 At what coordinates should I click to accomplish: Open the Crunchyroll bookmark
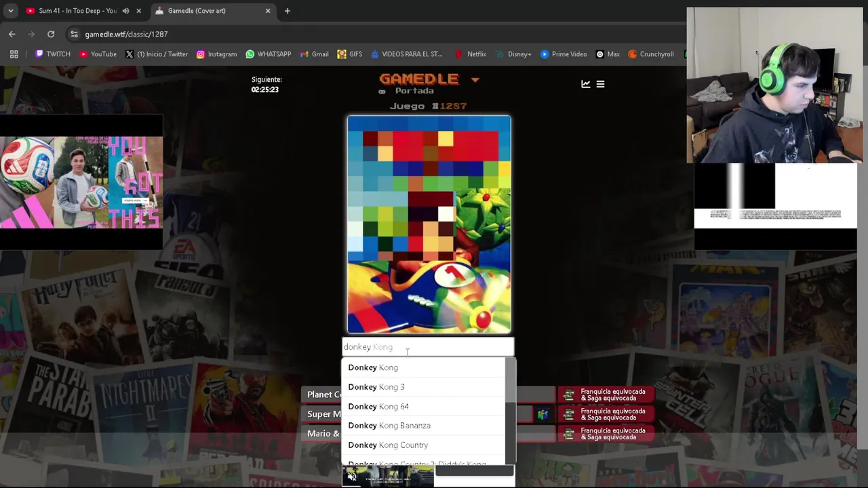pos(651,54)
